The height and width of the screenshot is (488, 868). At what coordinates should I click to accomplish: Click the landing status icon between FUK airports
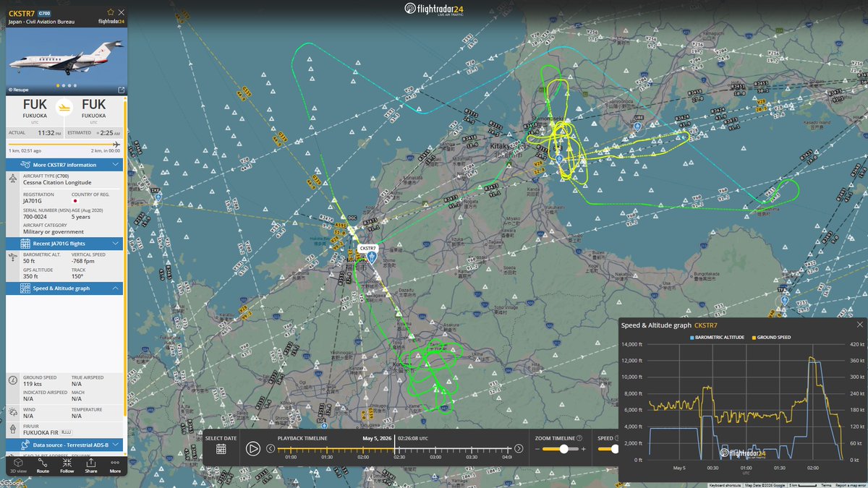coord(64,107)
